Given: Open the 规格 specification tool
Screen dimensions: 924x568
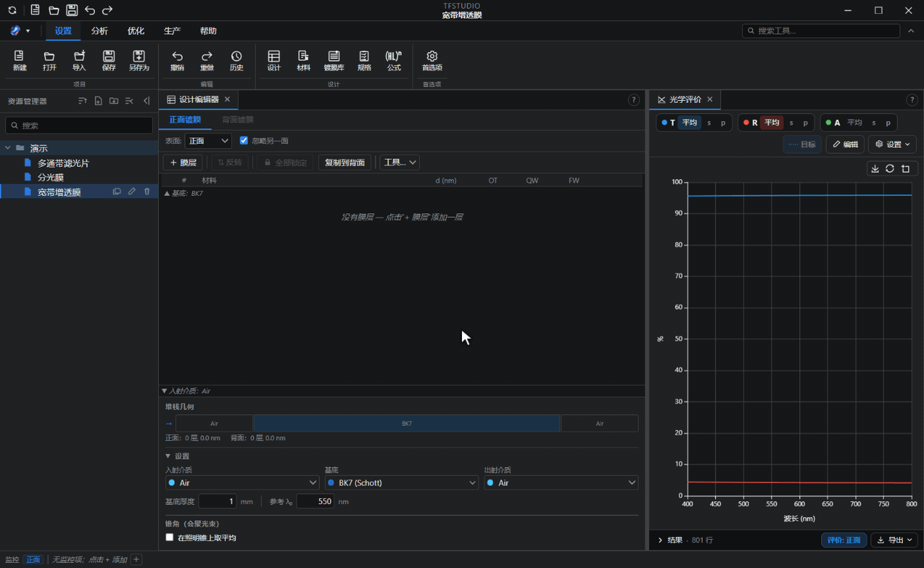Looking at the screenshot, I should pyautogui.click(x=364, y=61).
